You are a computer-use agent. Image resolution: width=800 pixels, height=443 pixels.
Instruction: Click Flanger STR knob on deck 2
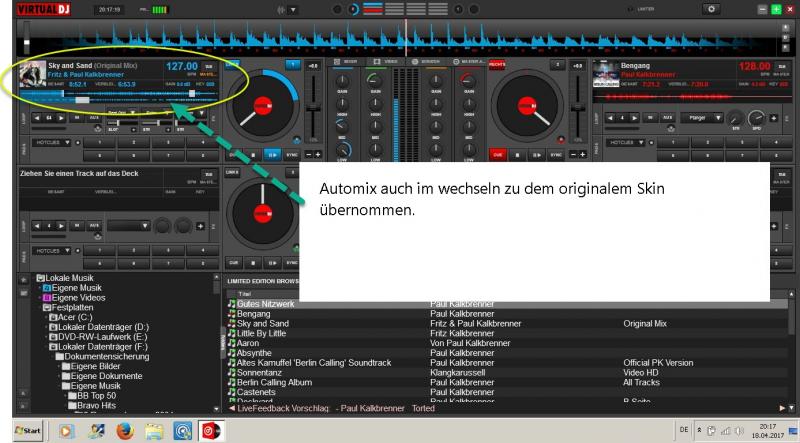click(x=735, y=118)
